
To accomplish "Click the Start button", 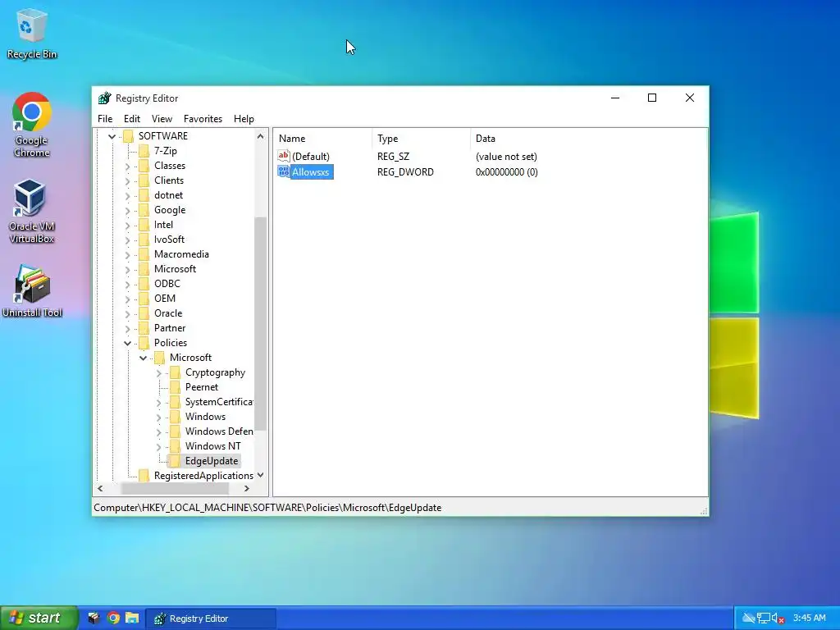I will [x=39, y=618].
